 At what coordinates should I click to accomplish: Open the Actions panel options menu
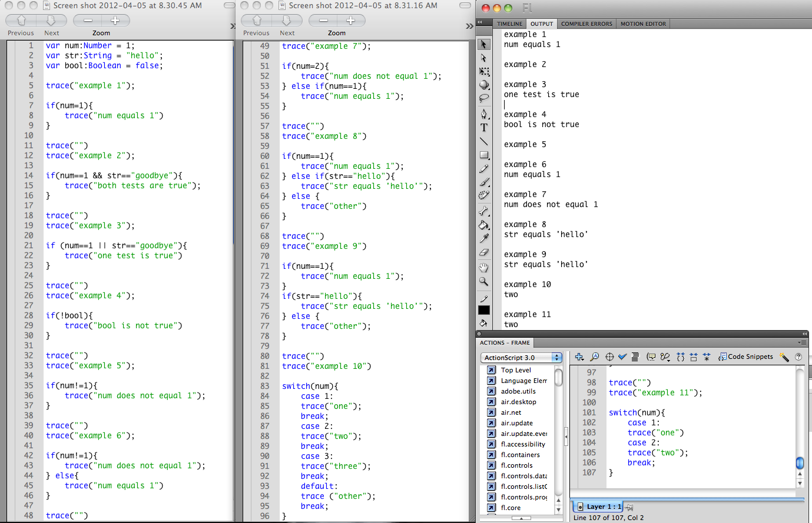(802, 342)
